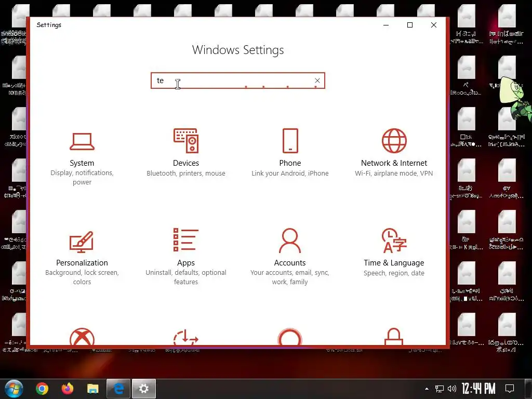Open the Apps settings category
This screenshot has width=532, height=399.
point(186,257)
